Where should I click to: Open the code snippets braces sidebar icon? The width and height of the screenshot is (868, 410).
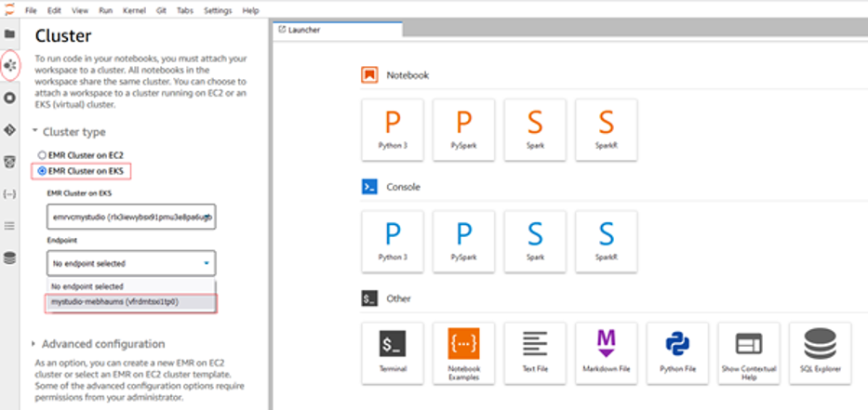click(9, 194)
